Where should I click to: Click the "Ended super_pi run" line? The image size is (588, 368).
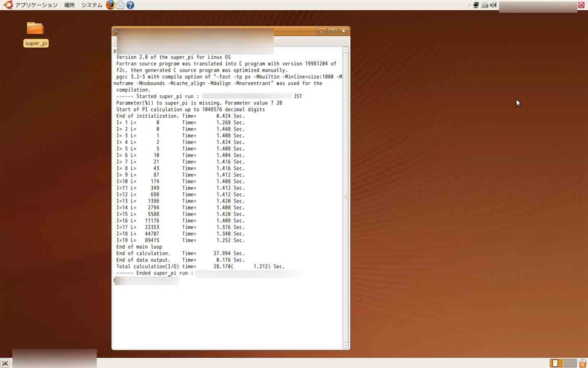(x=155, y=273)
